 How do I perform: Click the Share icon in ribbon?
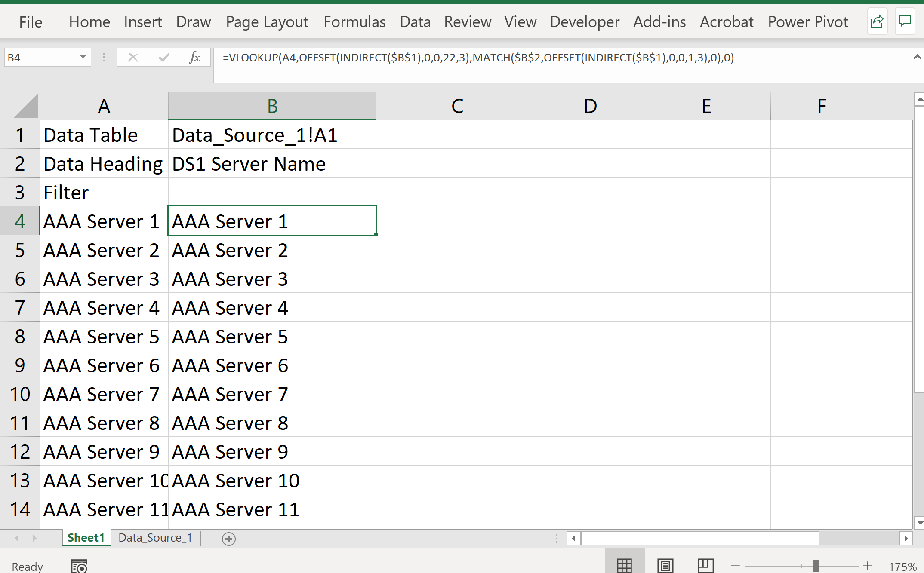pos(877,21)
